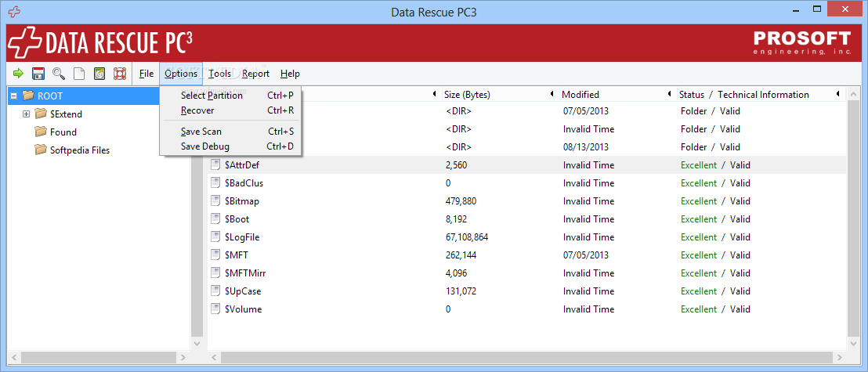Screen dimensions: 868x372
Task: Click the Data Rescue app icon in title bar
Action: click(15, 11)
